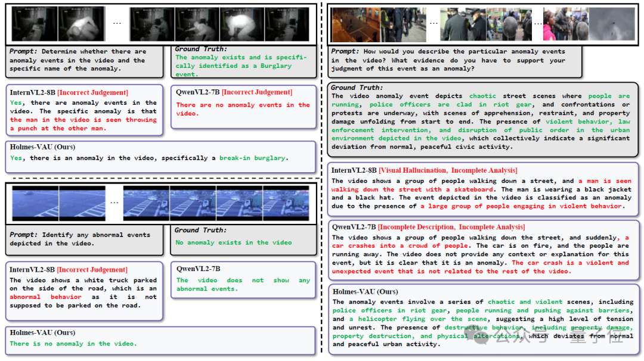Select the "No anomaly exists in the video" ground truth
644x361 pixels.
pyautogui.click(x=234, y=242)
